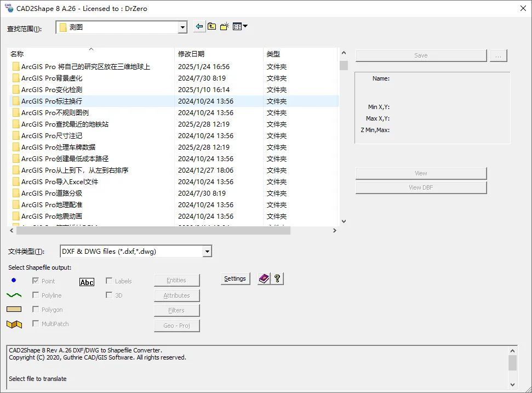The height and width of the screenshot is (393, 532).
Task: Click the file list scroll down arrow
Action: click(344, 221)
